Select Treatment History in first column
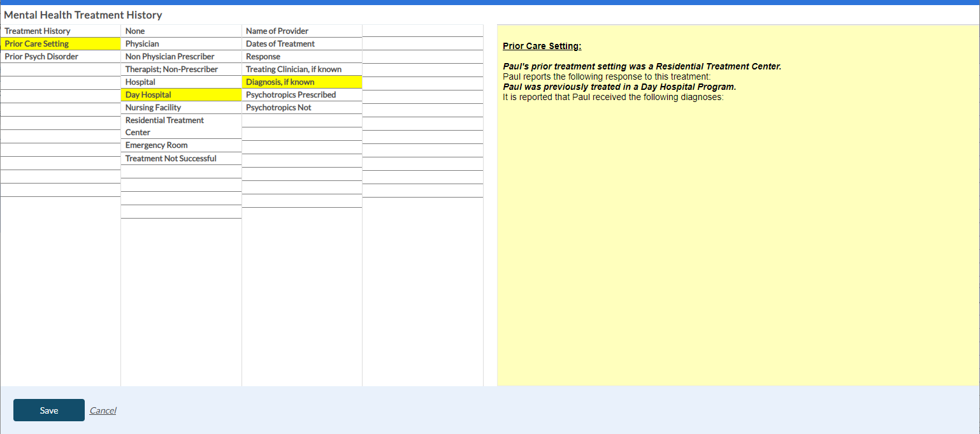Screen dimensions: 980x434 (x=38, y=31)
